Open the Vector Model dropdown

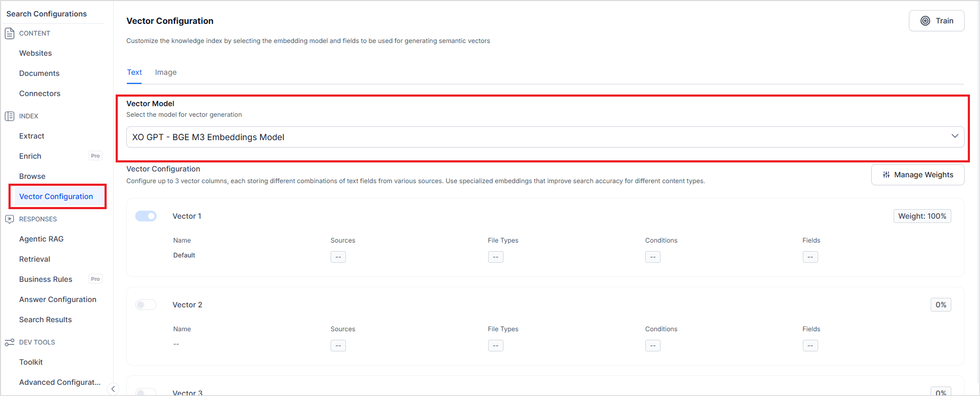[x=541, y=137]
